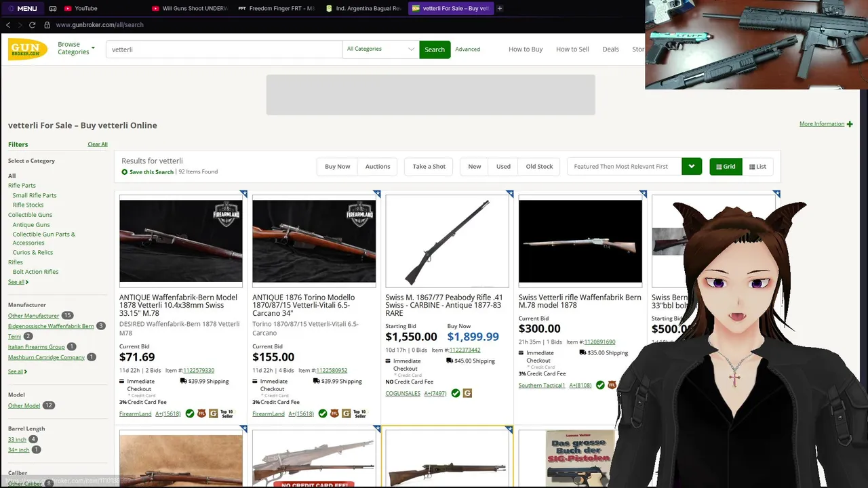Toggle the Take a Shot filter

[429, 167]
